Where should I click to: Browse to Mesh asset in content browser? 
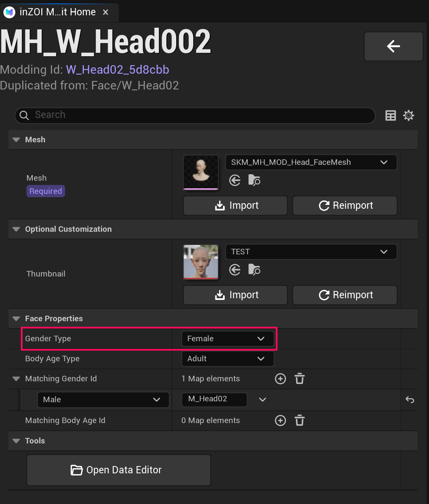[254, 181]
